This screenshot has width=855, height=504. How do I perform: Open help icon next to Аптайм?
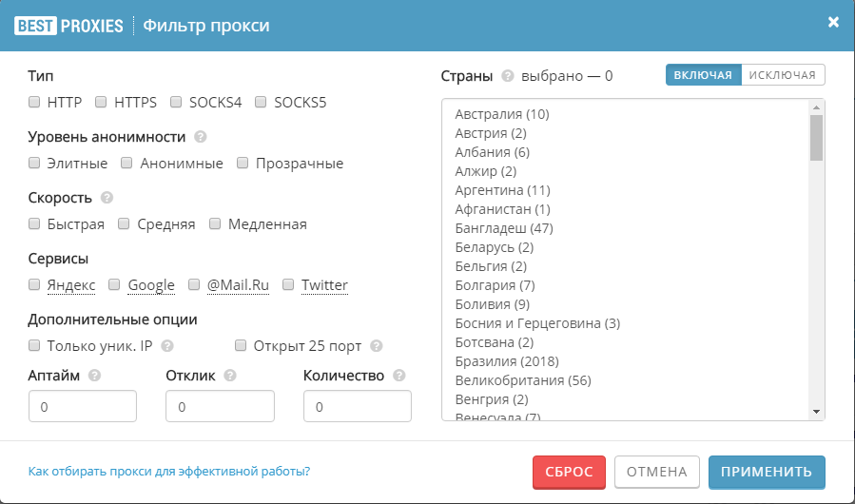[x=94, y=376]
